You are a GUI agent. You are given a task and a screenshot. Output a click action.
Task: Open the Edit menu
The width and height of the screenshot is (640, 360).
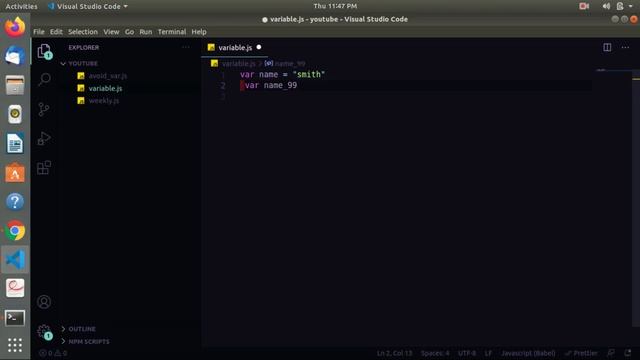click(x=56, y=32)
